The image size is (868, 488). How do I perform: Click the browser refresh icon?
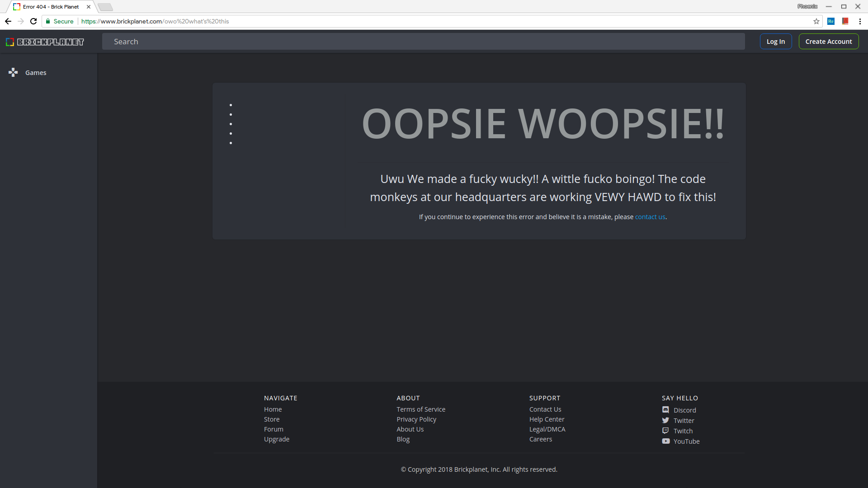(34, 21)
